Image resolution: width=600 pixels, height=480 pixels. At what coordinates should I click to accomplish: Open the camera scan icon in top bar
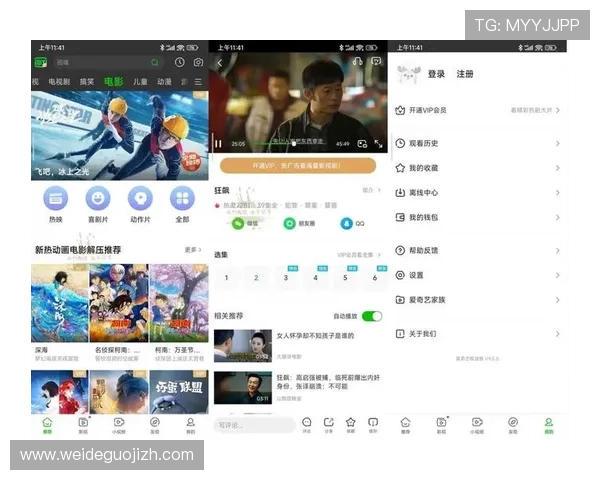pos(198,62)
